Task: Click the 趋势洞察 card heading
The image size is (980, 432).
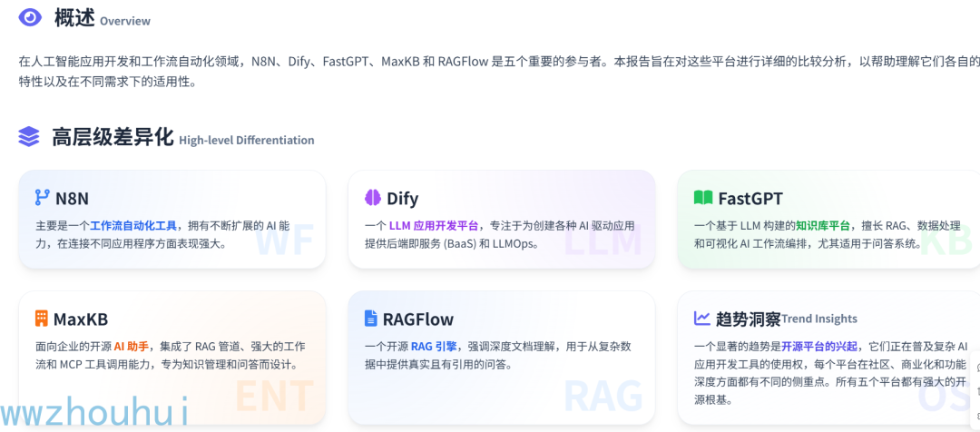Action: coord(748,319)
